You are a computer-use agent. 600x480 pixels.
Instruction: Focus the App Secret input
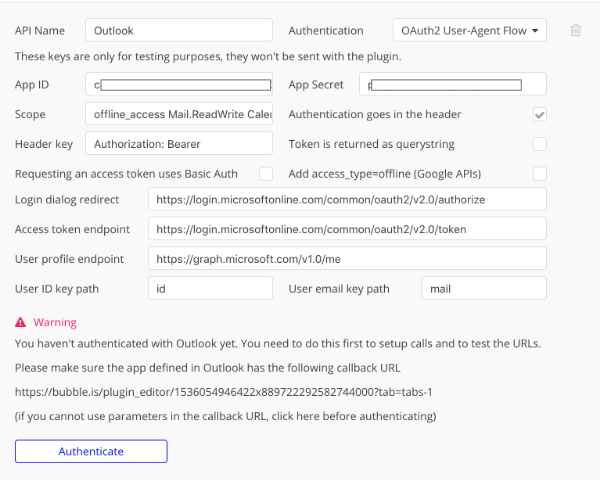click(453, 86)
